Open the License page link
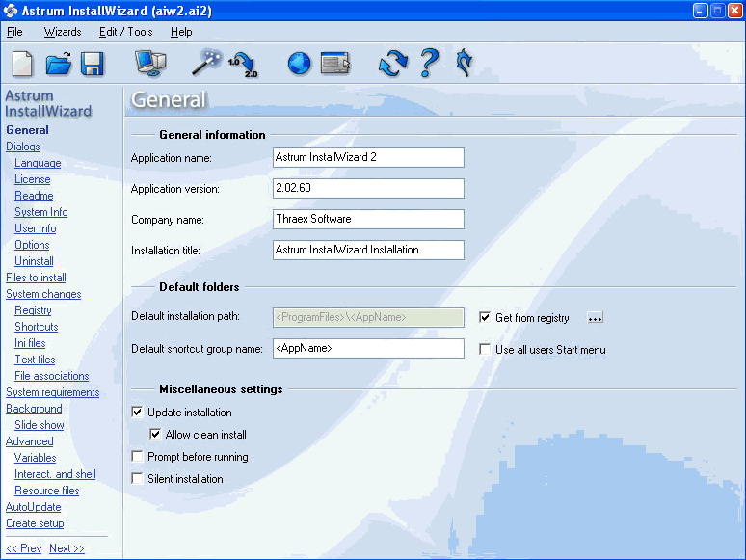Viewport: 746px width, 560px height. pos(33,179)
